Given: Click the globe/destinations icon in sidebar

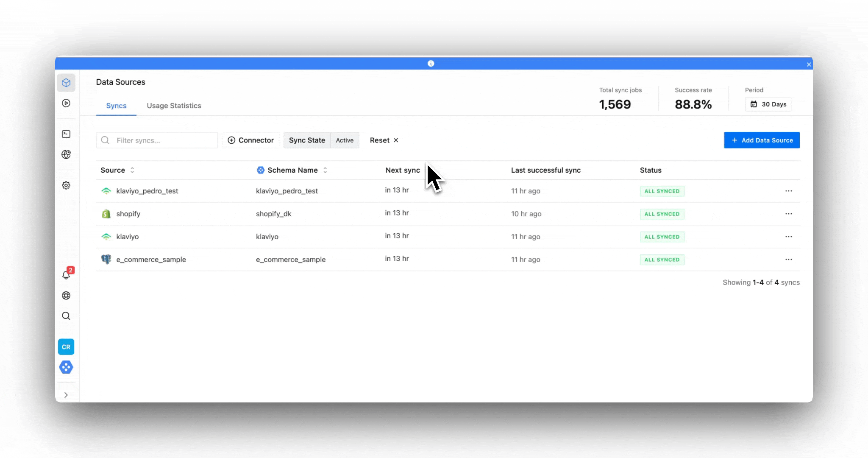Looking at the screenshot, I should pyautogui.click(x=66, y=154).
